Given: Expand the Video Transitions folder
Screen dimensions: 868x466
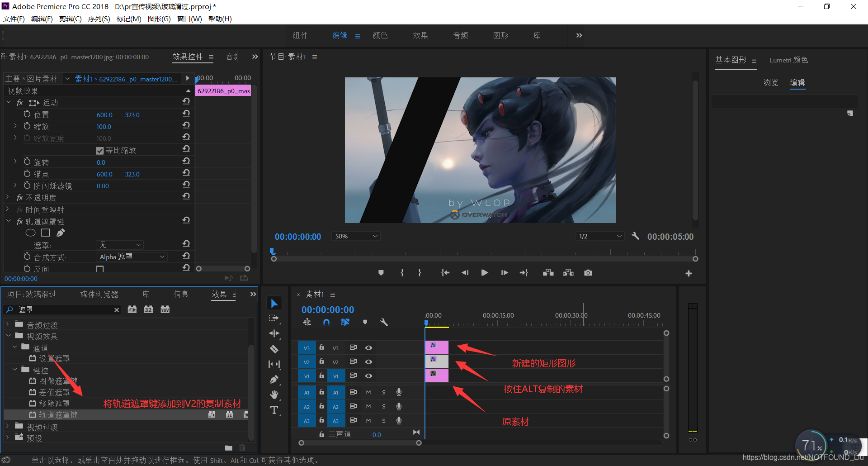Looking at the screenshot, I should pos(8,426).
